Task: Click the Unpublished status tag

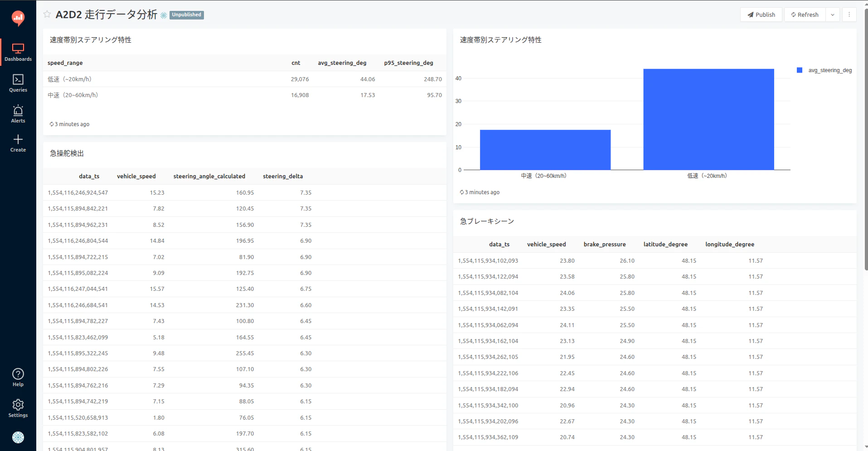Action: (x=186, y=15)
